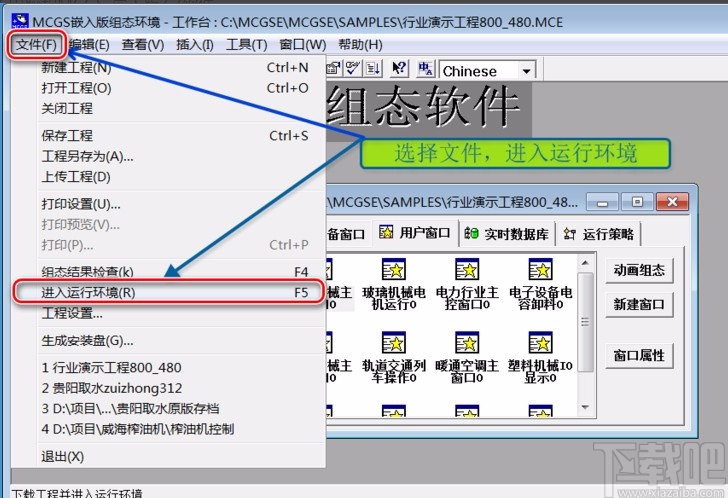Switch to the 运行策略 tab
728x498 pixels.
[598, 234]
